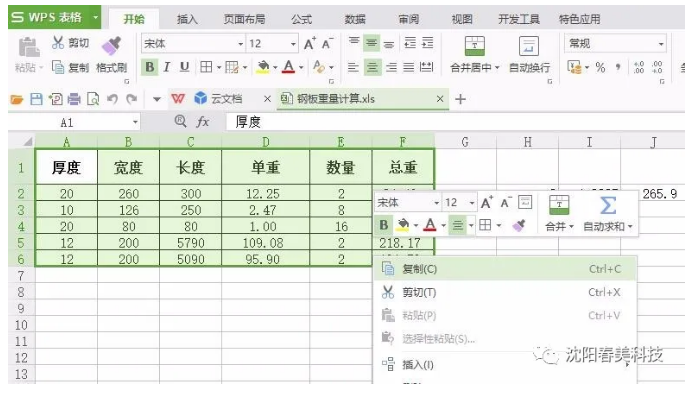This screenshot has width=692, height=394.
Task: Click cell D5 showing 109.08
Action: pos(265,243)
